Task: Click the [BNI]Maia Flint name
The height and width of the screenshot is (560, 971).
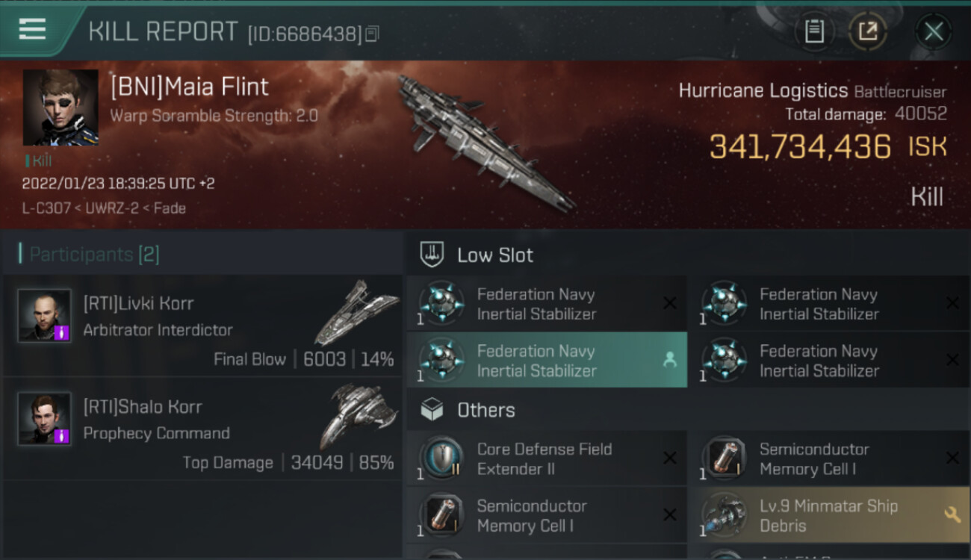Action: 190,87
